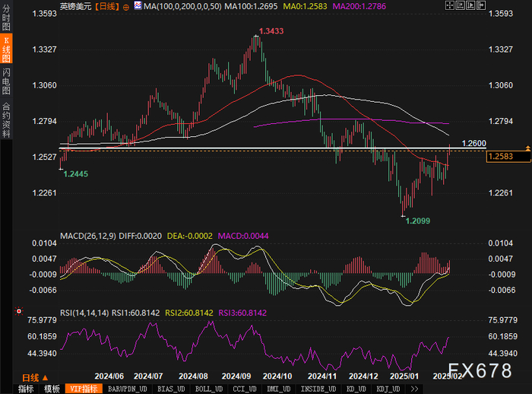Apply the CCI_UD indicator
Viewport: 532px width, 394px height.
pos(245,389)
